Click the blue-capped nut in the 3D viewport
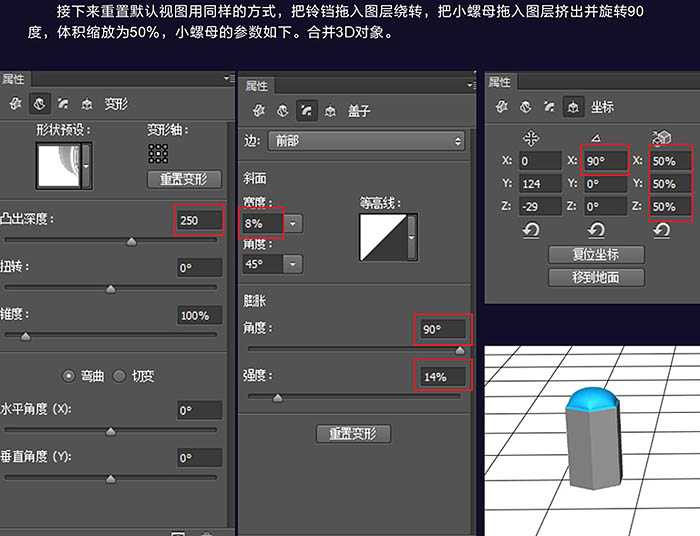 [x=593, y=438]
